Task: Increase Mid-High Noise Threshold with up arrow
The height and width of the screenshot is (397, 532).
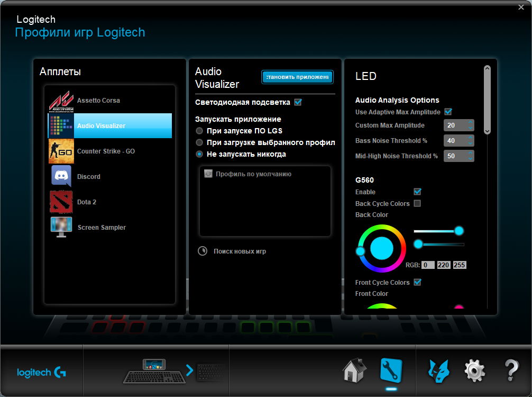Action: (470, 153)
